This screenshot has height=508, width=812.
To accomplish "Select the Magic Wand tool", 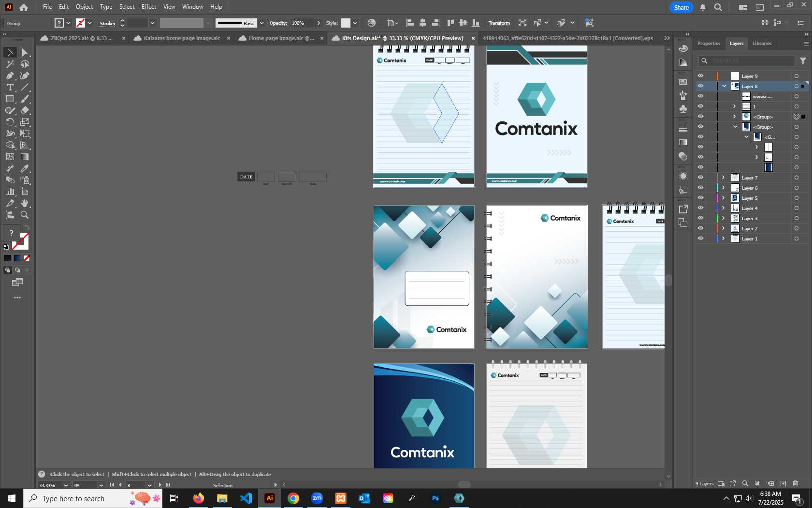I will [x=10, y=64].
